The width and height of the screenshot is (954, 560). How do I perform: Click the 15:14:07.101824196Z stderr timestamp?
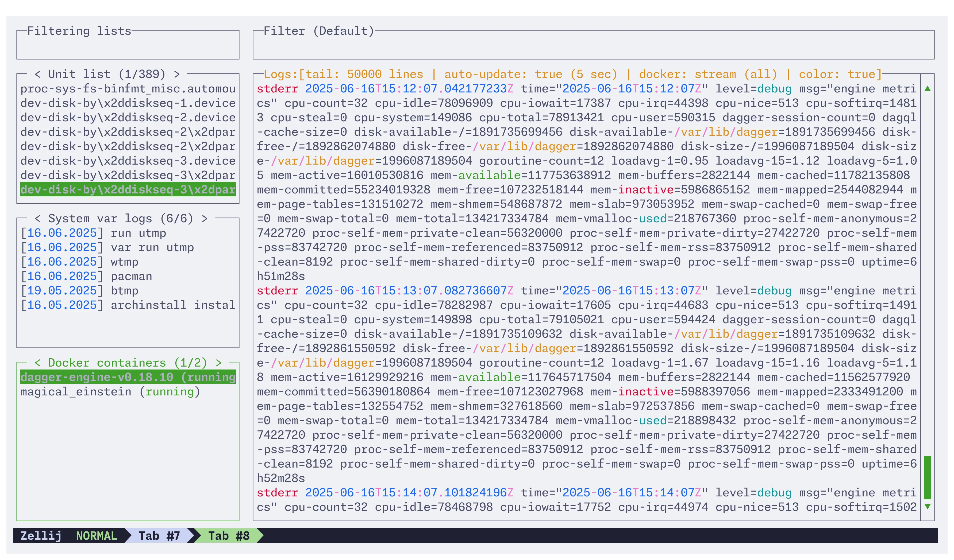pyautogui.click(x=409, y=493)
